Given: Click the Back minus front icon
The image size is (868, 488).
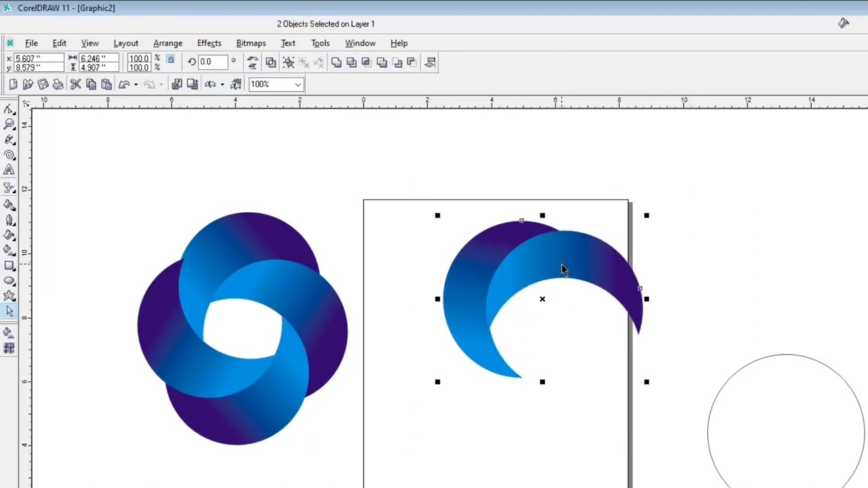Looking at the screenshot, I should click(412, 62).
